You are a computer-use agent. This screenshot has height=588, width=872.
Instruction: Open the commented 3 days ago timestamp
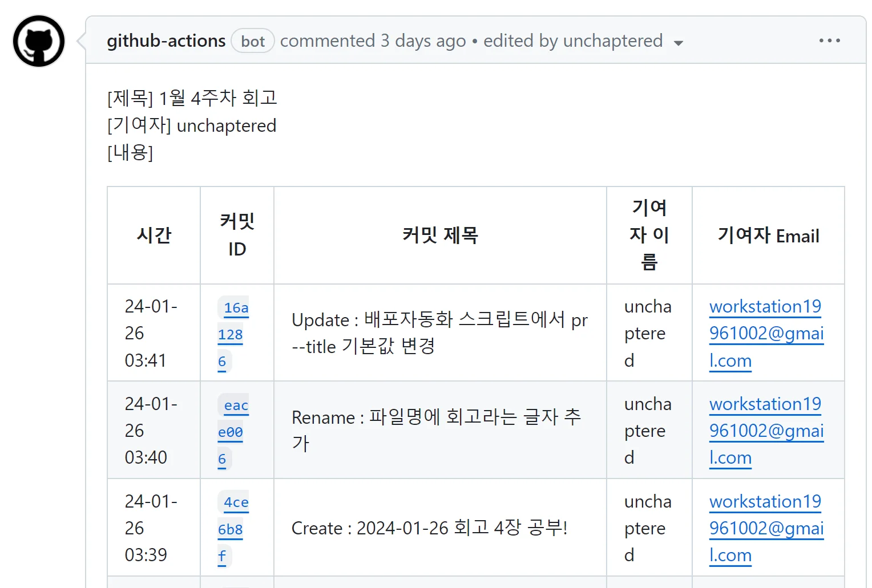tap(373, 41)
